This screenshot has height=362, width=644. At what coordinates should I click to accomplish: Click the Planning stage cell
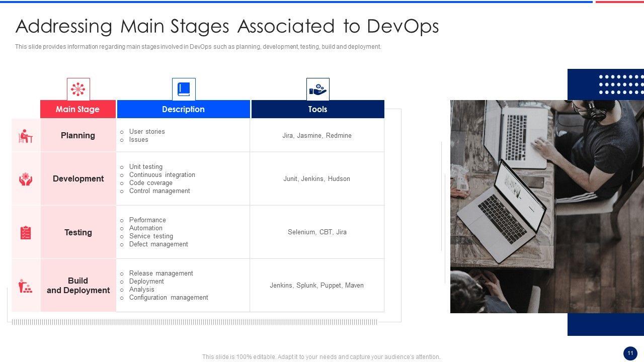[x=78, y=135]
